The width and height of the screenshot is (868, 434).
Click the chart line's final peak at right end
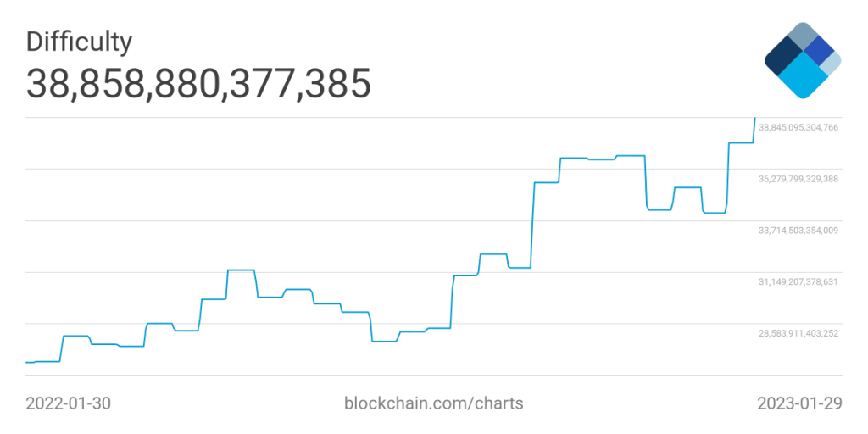[754, 119]
